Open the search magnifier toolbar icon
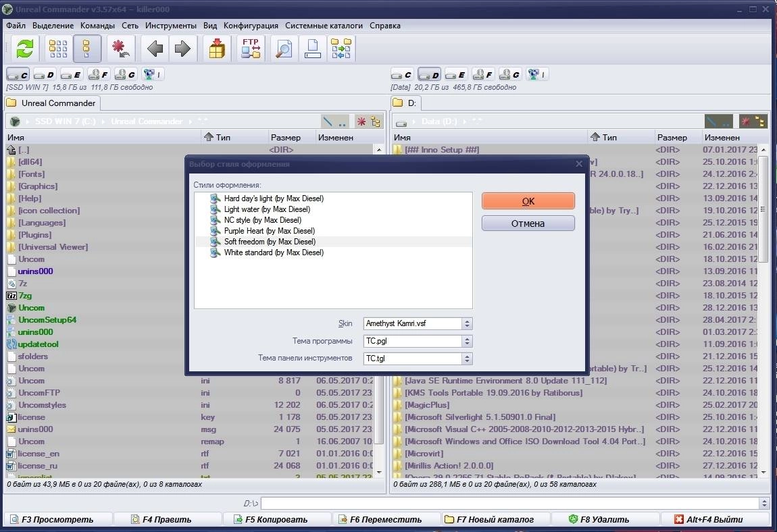This screenshot has width=777, height=532. click(284, 49)
